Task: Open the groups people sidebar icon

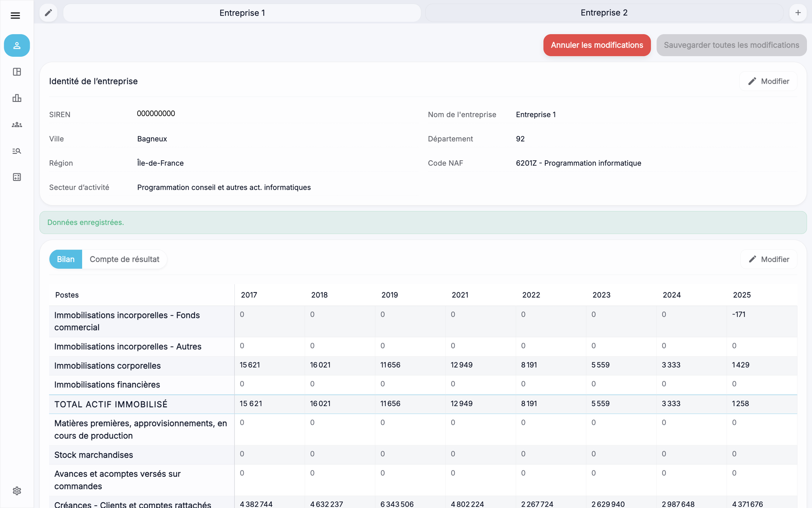Action: click(17, 125)
